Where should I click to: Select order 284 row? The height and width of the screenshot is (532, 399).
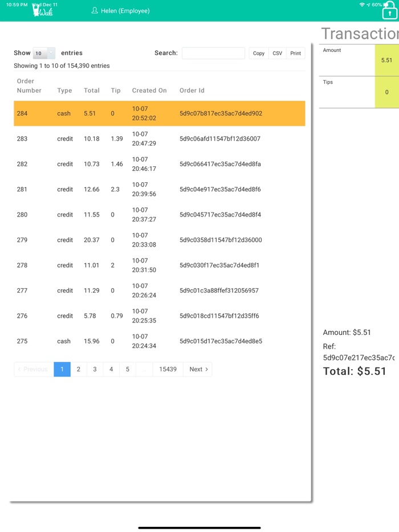[159, 113]
